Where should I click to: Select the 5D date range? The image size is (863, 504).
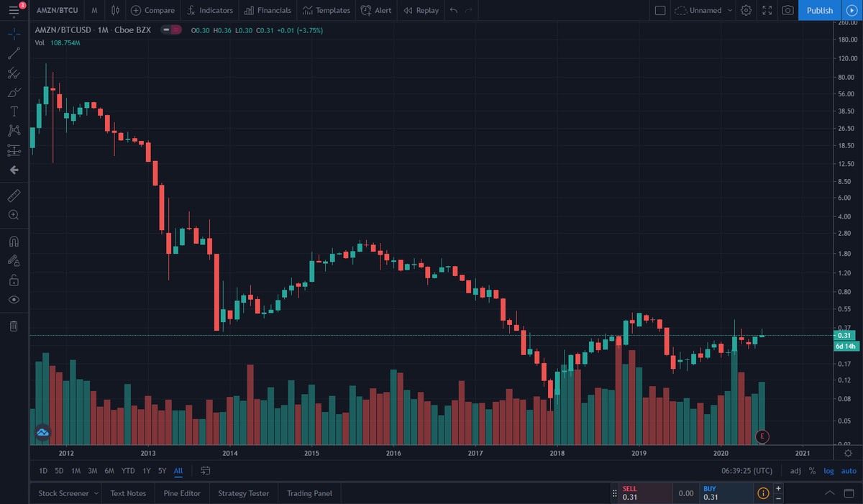click(x=59, y=471)
